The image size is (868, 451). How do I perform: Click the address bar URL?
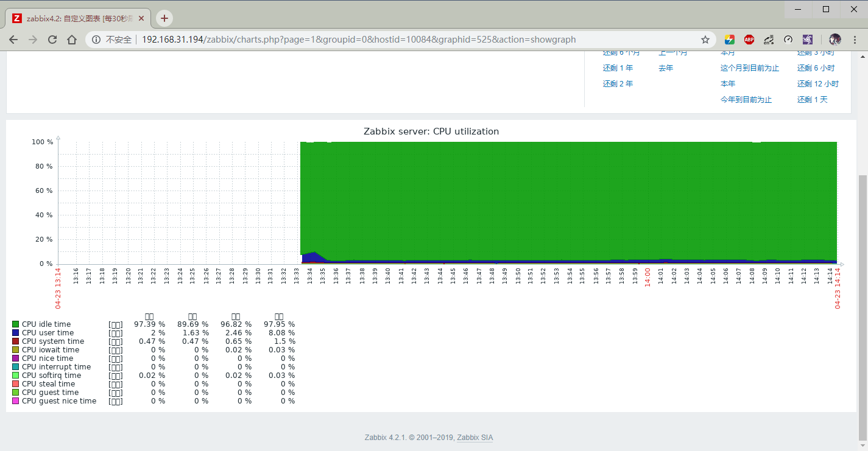click(x=359, y=40)
